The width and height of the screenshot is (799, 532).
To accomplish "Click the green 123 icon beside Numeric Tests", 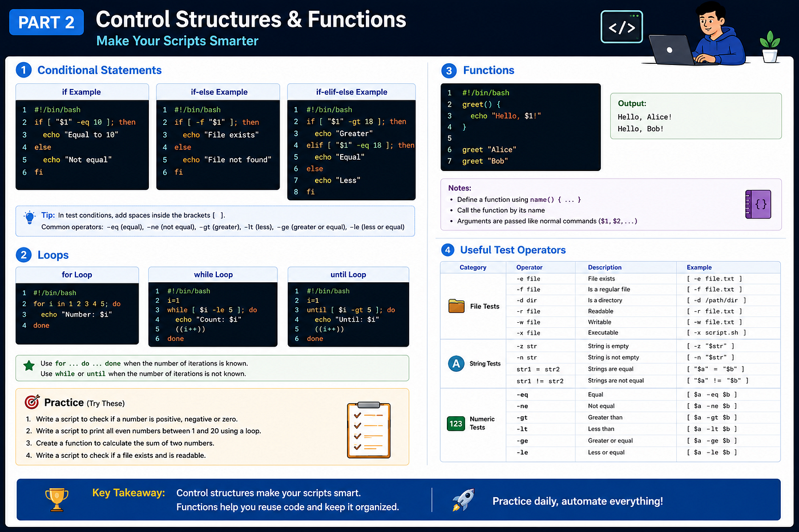I will pyautogui.click(x=456, y=424).
